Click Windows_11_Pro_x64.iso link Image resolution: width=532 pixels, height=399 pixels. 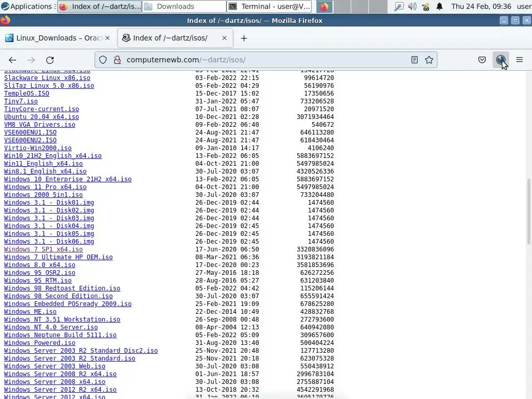point(45,187)
